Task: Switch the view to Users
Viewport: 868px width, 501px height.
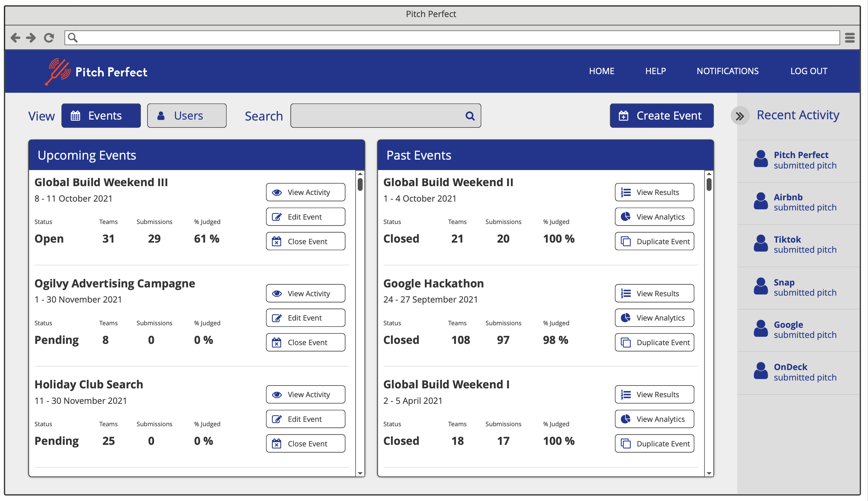Action: 187,116
